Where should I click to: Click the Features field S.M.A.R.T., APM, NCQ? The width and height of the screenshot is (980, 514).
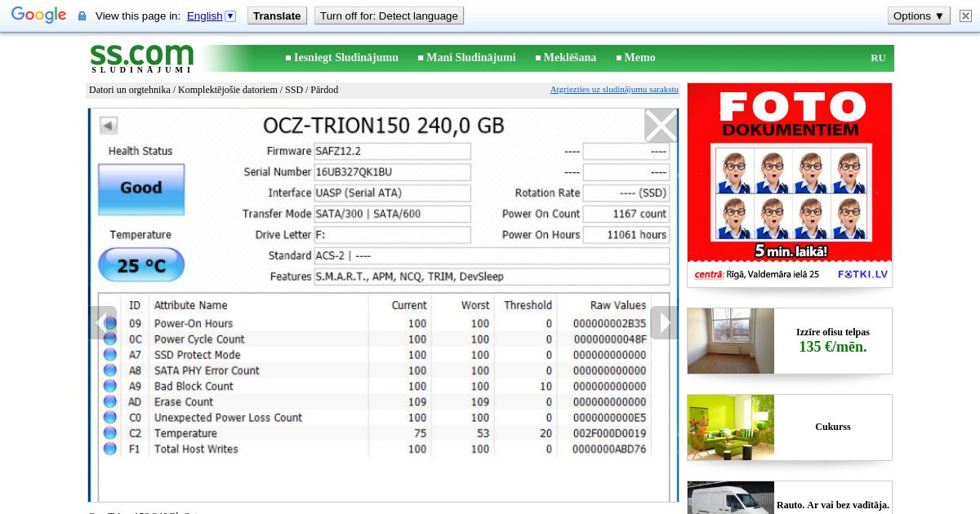pos(492,277)
